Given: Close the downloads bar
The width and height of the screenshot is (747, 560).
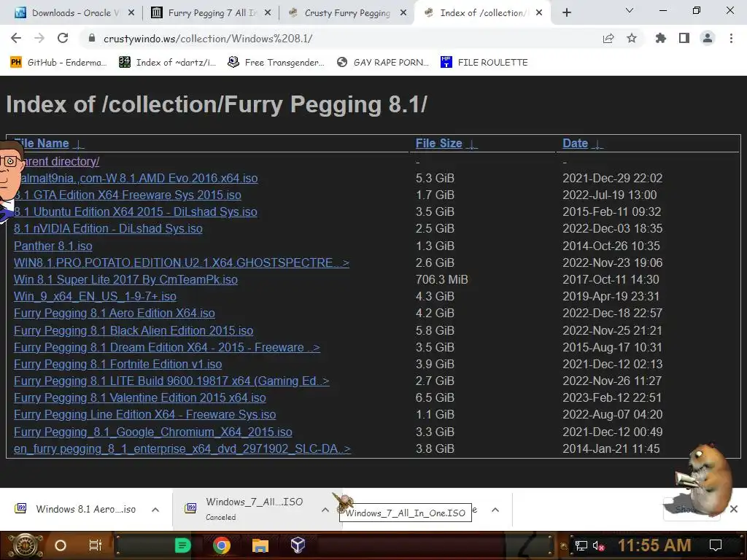Looking at the screenshot, I should pos(734,509).
